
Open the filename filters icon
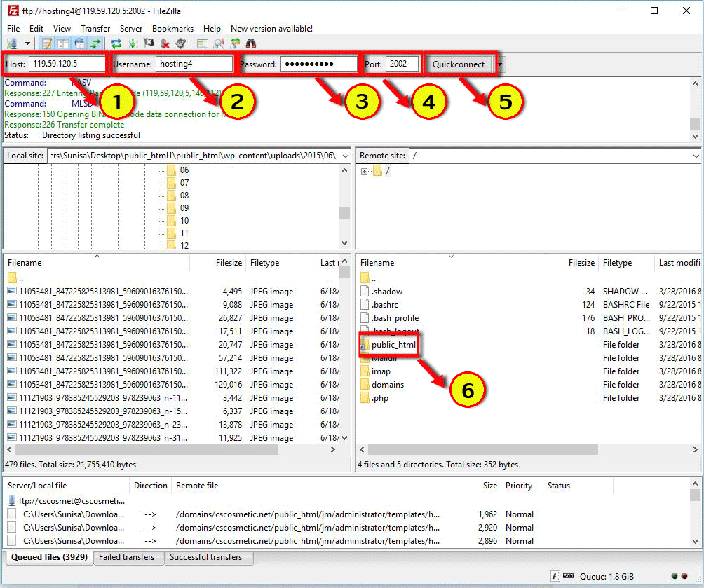[203, 44]
